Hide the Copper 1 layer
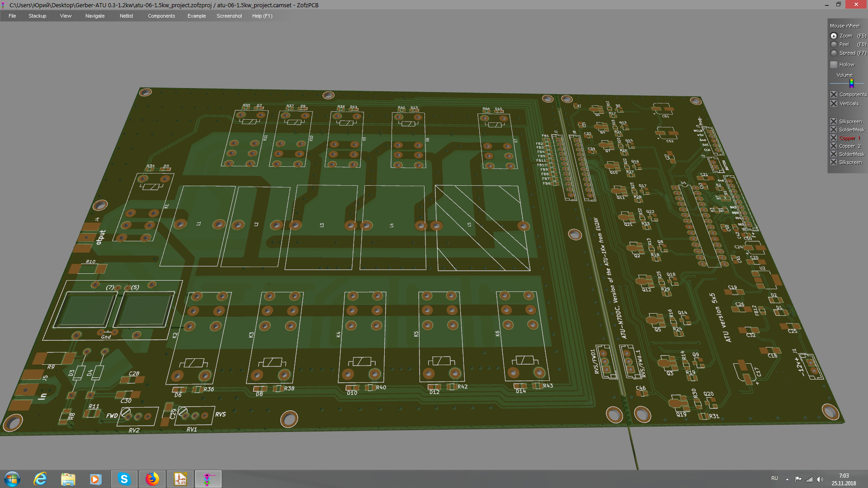The image size is (868, 488). [x=834, y=138]
